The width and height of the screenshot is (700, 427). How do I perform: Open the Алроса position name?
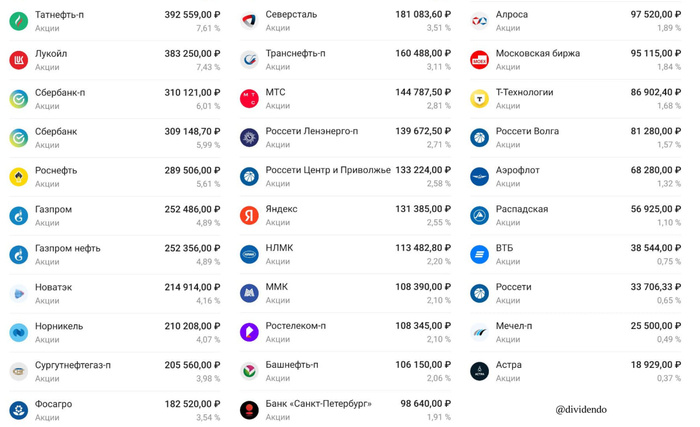coord(511,15)
